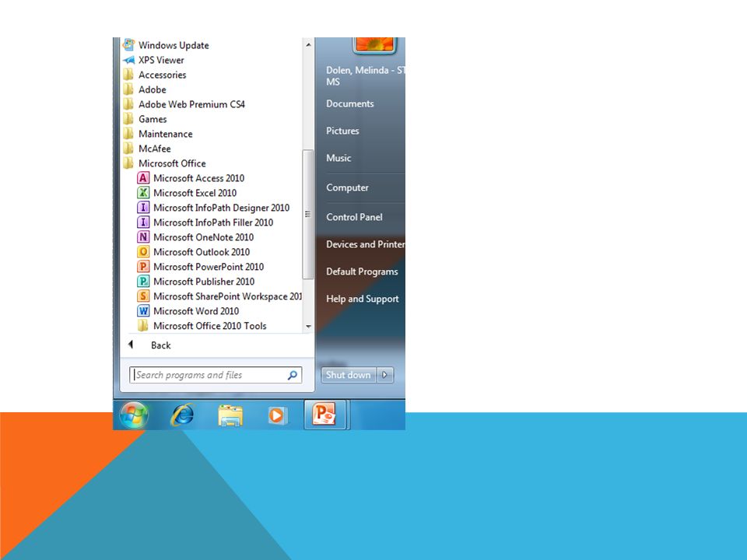Click the OneNote 2010 icon
Screen dimensions: 747x560
coord(143,237)
